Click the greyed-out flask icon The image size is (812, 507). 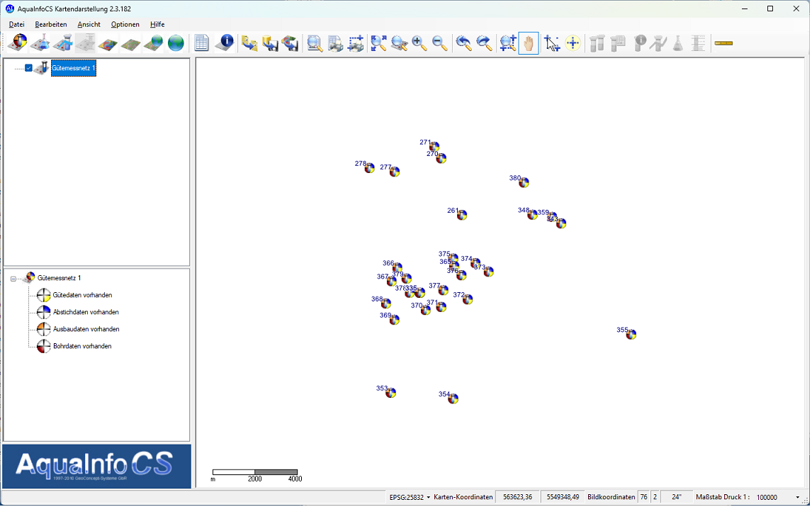(678, 43)
